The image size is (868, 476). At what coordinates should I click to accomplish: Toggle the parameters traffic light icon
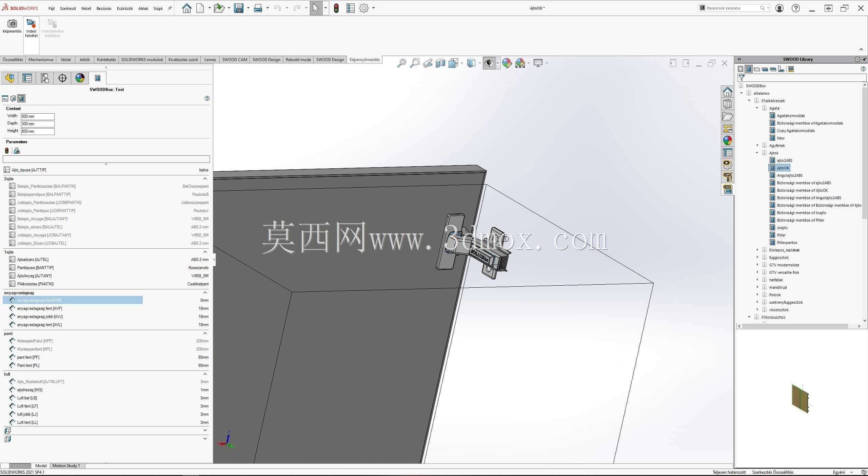pyautogui.click(x=7, y=151)
